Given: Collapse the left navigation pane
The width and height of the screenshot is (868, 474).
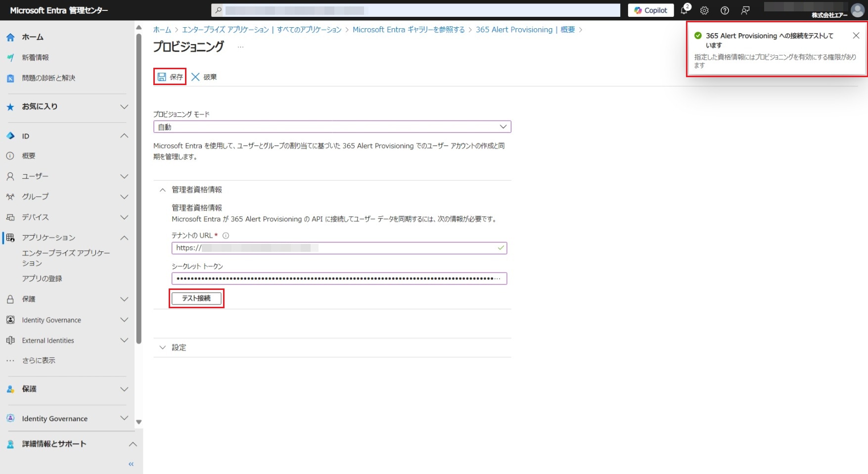Looking at the screenshot, I should (131, 464).
